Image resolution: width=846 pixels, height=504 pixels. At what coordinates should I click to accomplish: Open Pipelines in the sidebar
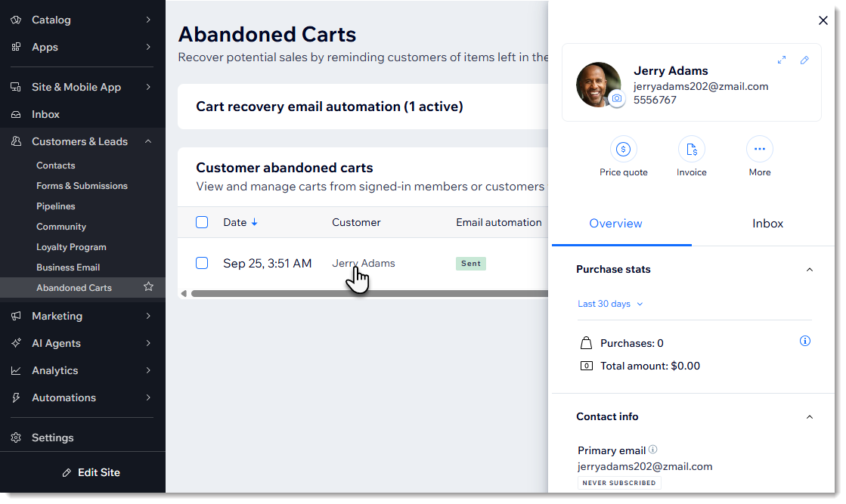(x=56, y=206)
